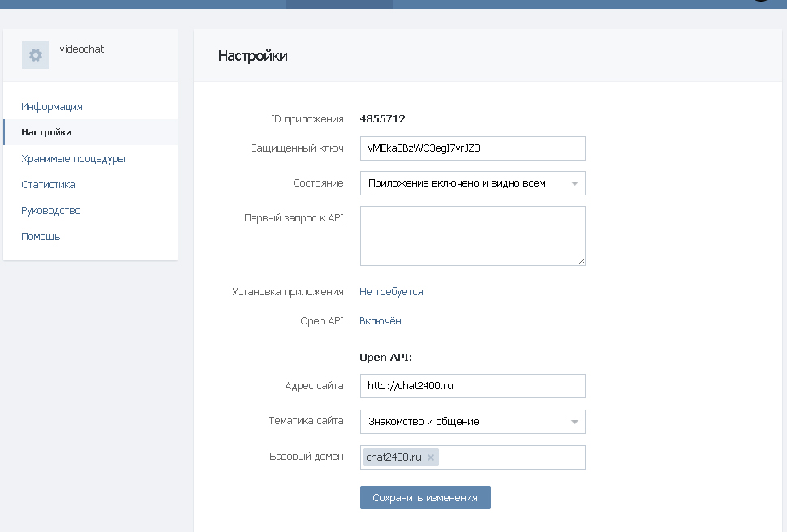Focus the Защищенный ключ input field
This screenshot has height=532, width=787.
[x=473, y=148]
